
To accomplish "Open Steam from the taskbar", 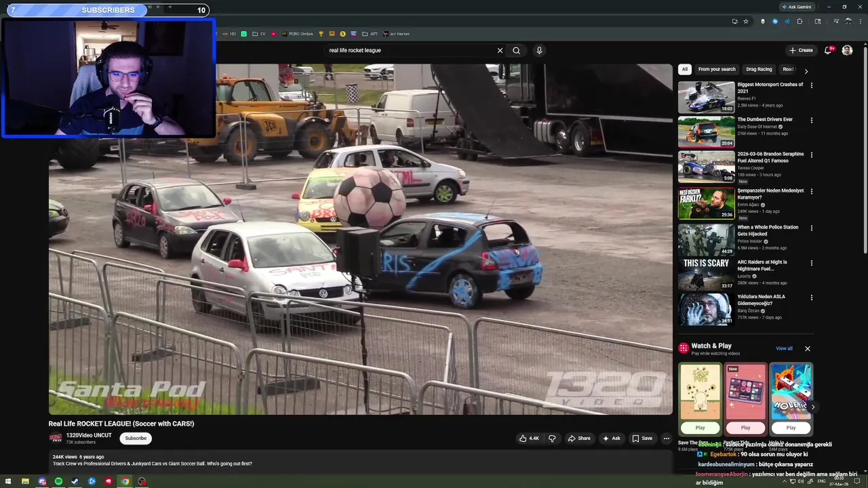I will [75, 481].
